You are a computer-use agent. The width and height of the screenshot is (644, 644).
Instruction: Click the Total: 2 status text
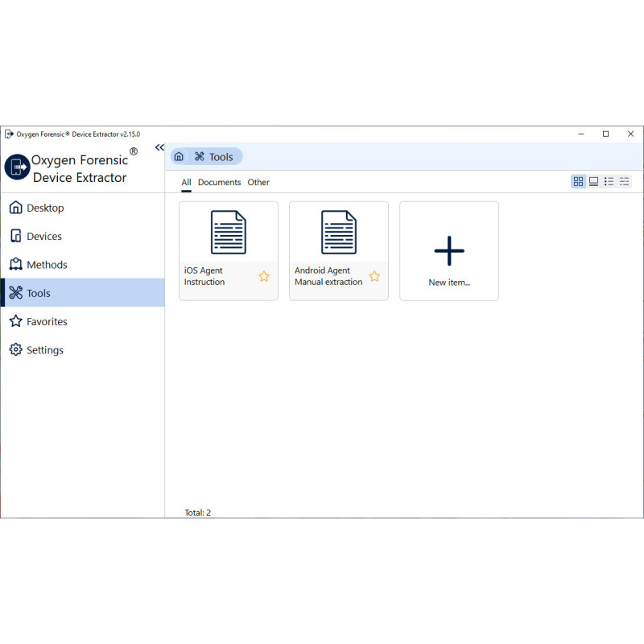[x=197, y=513]
